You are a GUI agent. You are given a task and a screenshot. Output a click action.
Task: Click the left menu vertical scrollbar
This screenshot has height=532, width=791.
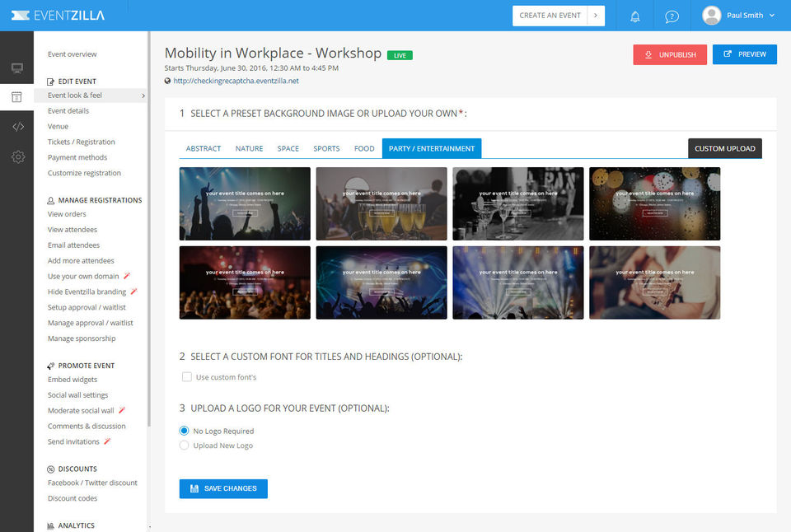click(149, 230)
